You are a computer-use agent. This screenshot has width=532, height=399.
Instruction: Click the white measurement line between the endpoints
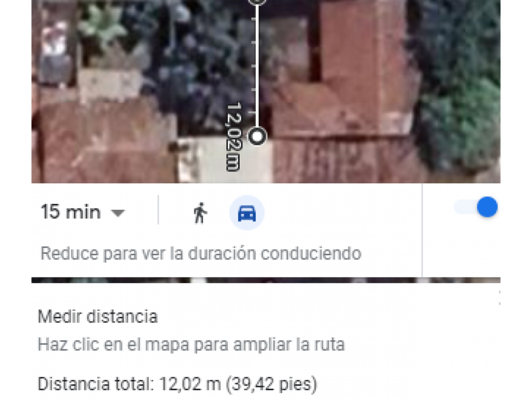tap(257, 68)
